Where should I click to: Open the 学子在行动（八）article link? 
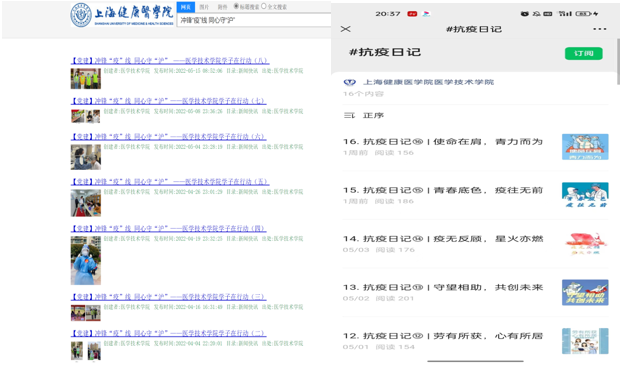tap(170, 61)
